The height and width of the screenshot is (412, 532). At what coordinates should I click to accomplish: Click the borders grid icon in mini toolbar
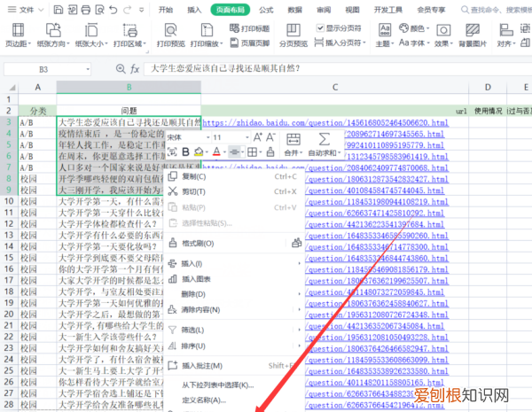tap(252, 152)
